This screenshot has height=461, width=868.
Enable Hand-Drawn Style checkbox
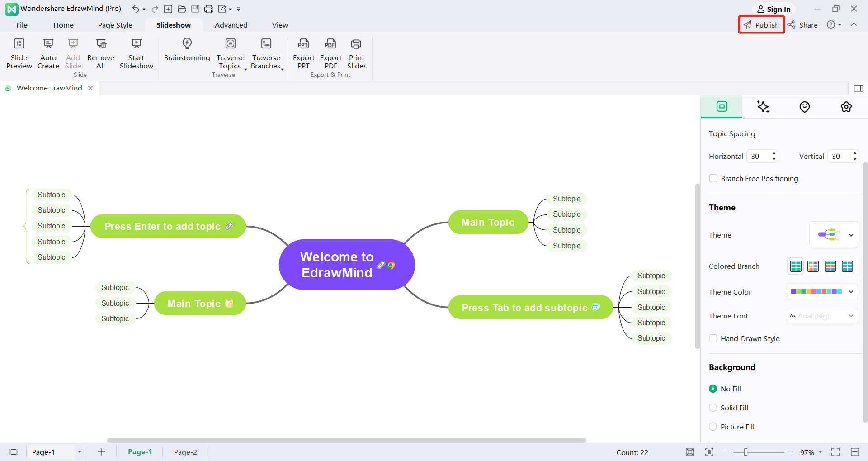tap(713, 338)
